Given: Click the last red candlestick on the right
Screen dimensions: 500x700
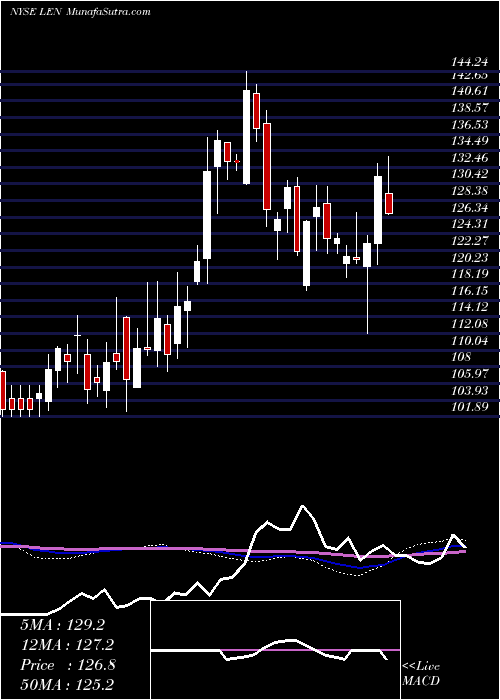Looking at the screenshot, I should point(389,204).
